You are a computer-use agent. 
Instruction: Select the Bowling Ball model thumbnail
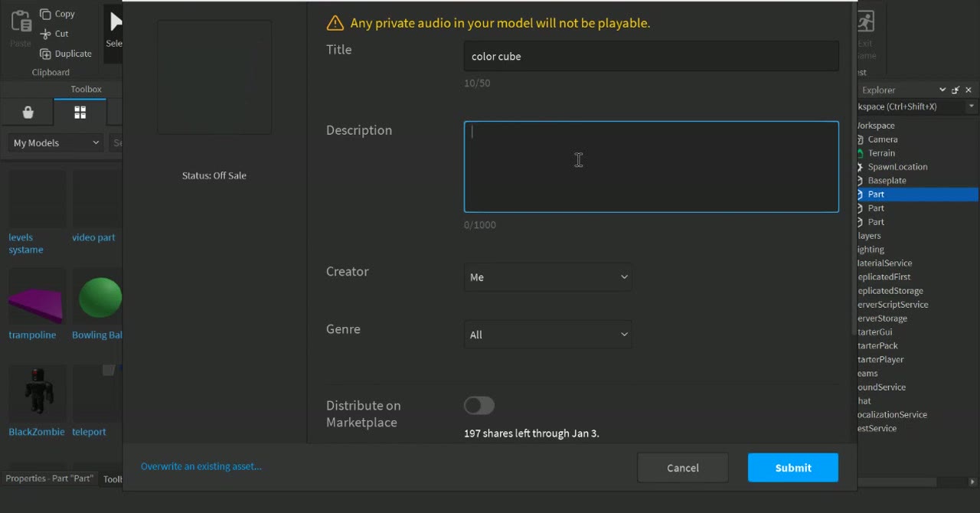pos(97,297)
